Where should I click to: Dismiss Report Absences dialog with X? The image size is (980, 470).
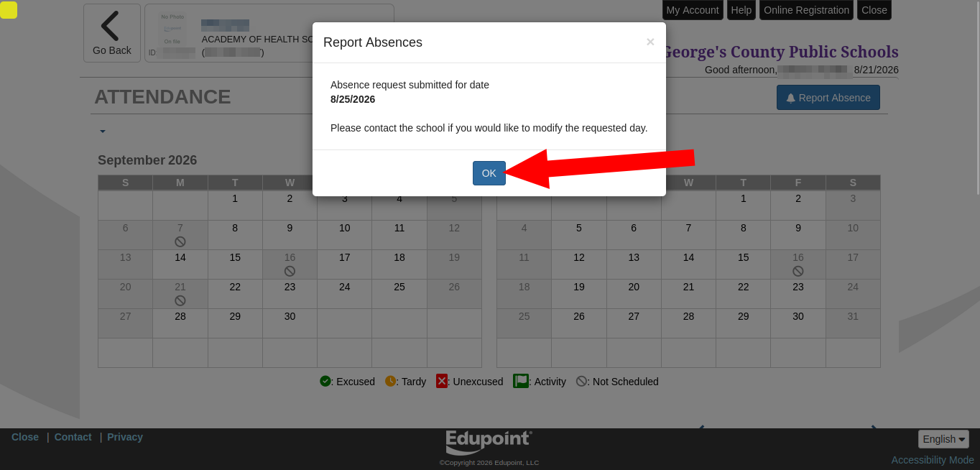click(x=650, y=42)
